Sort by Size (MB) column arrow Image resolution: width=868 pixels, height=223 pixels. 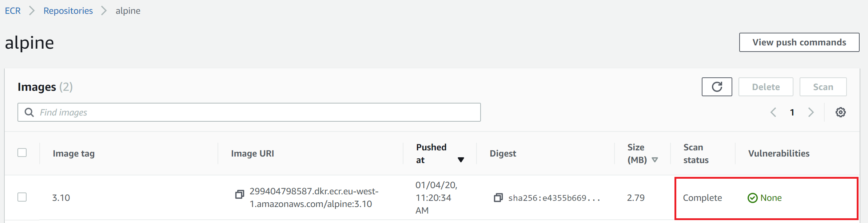[655, 160]
